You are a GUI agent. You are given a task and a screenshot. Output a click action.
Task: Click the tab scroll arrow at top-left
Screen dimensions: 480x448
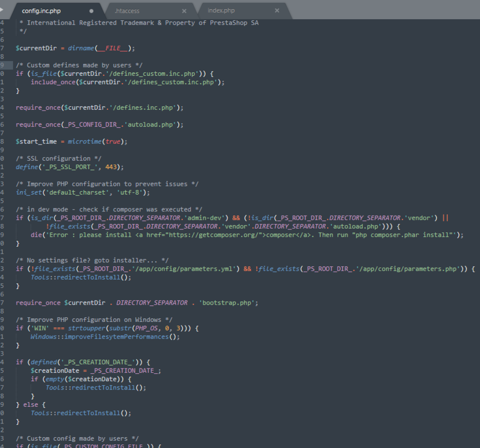point(2,10)
